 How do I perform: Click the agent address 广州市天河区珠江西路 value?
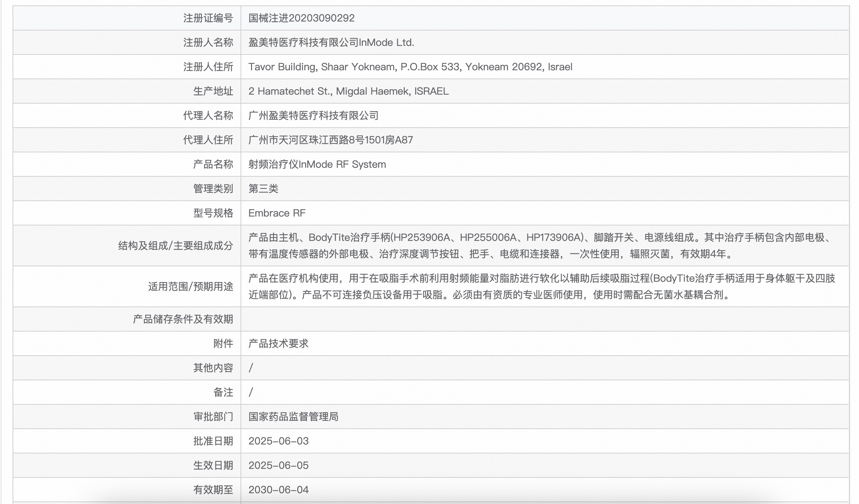(330, 140)
